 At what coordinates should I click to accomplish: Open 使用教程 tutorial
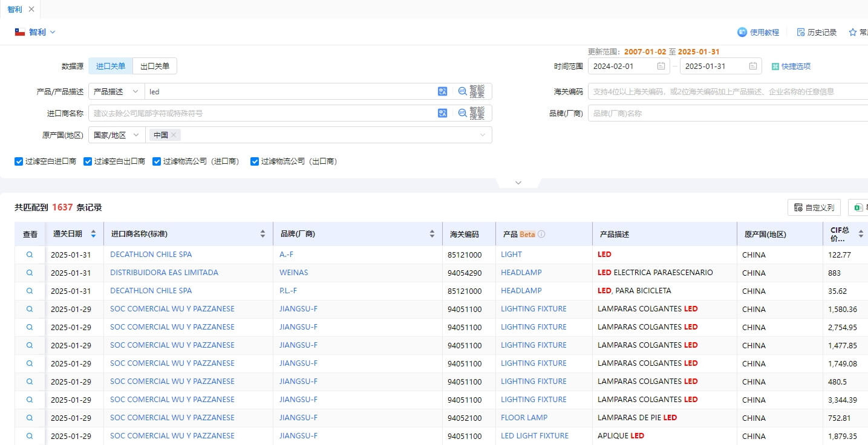pyautogui.click(x=759, y=32)
